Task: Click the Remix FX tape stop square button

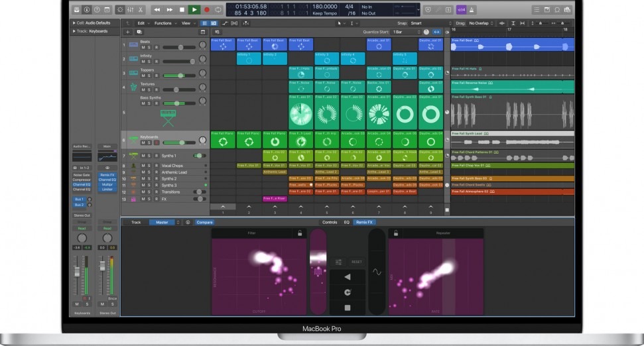Action: tap(348, 308)
